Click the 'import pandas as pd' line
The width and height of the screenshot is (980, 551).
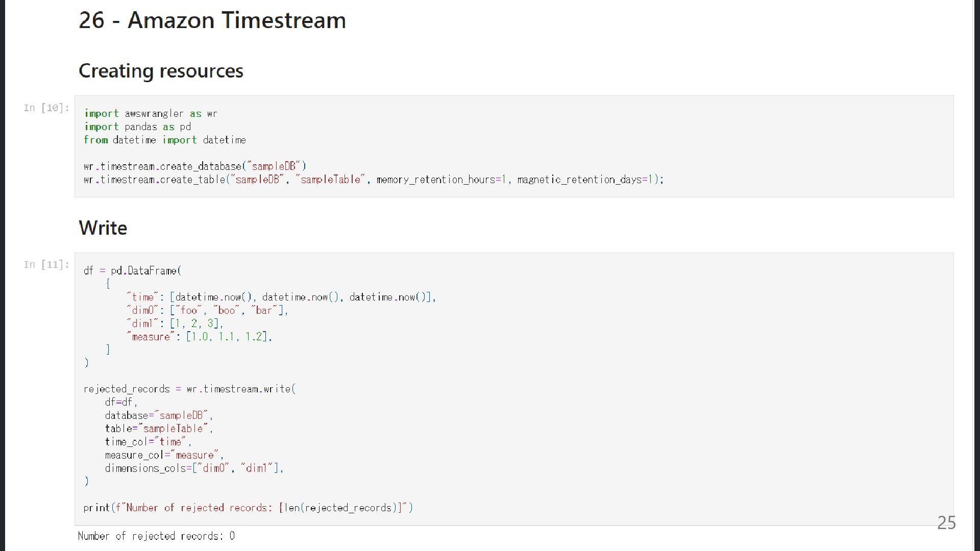click(x=137, y=127)
